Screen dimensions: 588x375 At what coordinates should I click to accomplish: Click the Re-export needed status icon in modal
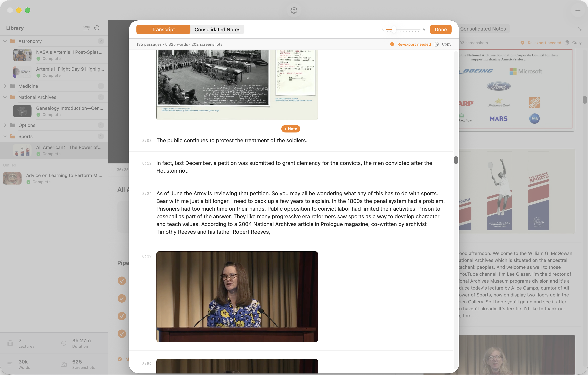click(392, 44)
